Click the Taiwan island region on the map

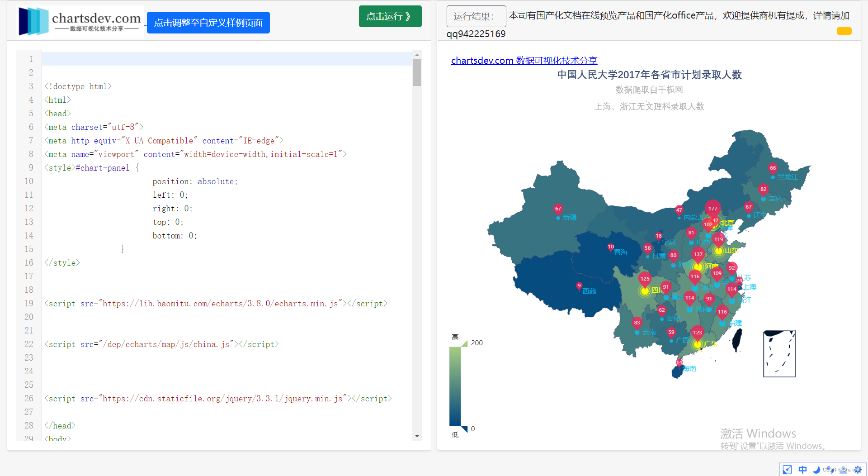coord(737,340)
